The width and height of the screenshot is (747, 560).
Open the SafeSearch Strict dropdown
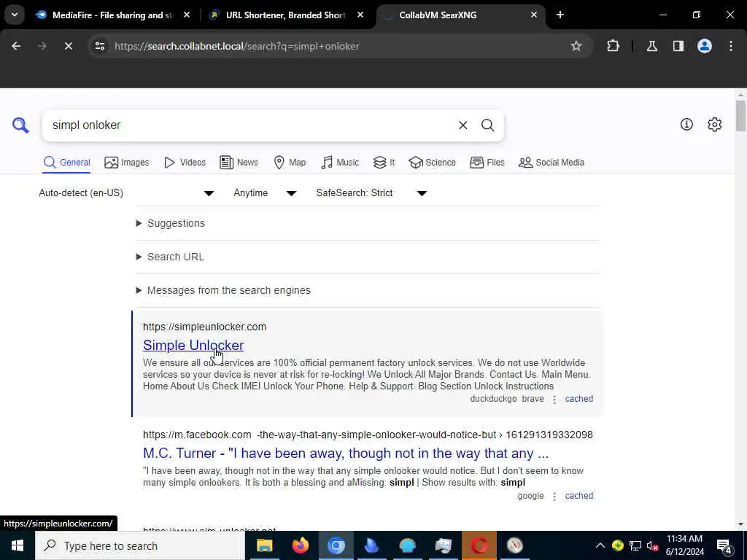click(371, 192)
